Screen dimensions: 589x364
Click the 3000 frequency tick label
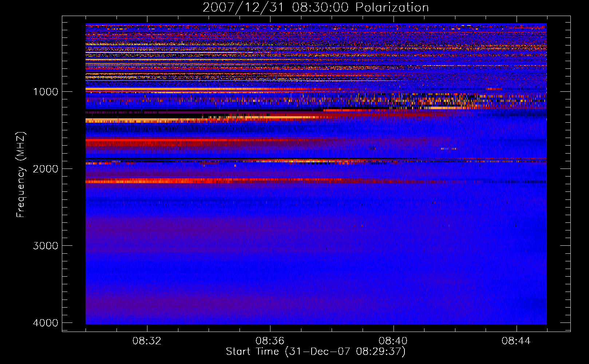point(46,246)
